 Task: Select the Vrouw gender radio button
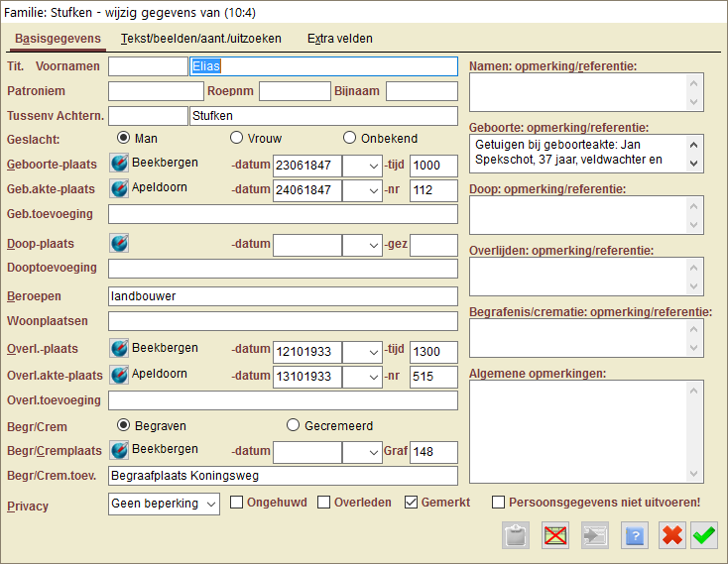236,138
